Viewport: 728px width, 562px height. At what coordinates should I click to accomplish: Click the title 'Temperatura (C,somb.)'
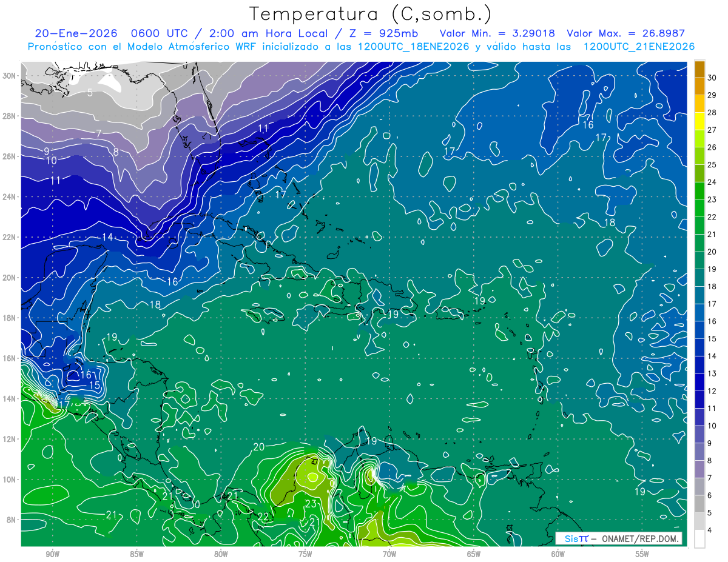click(371, 15)
